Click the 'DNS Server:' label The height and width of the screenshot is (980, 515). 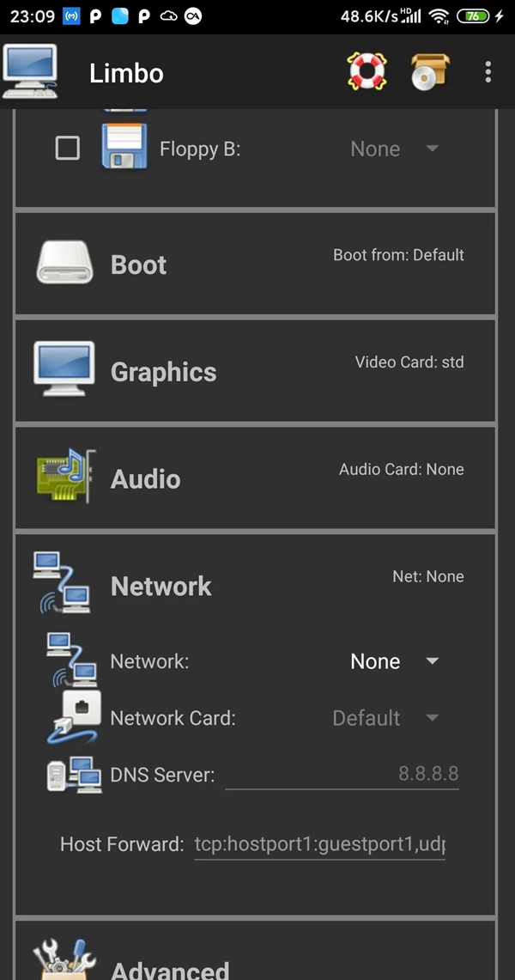tap(162, 776)
